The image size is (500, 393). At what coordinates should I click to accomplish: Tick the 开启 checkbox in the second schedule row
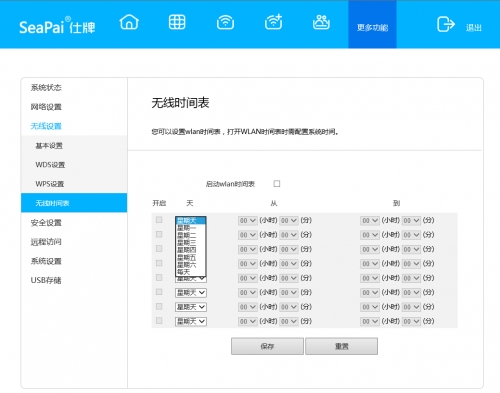tap(159, 234)
